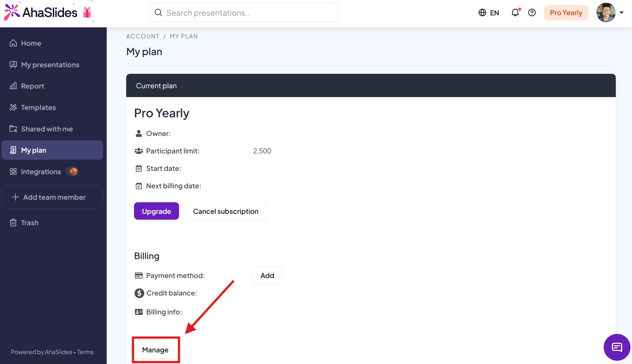Screen dimensions: 632x364
Task: Click the Search presentations field
Action: click(244, 13)
